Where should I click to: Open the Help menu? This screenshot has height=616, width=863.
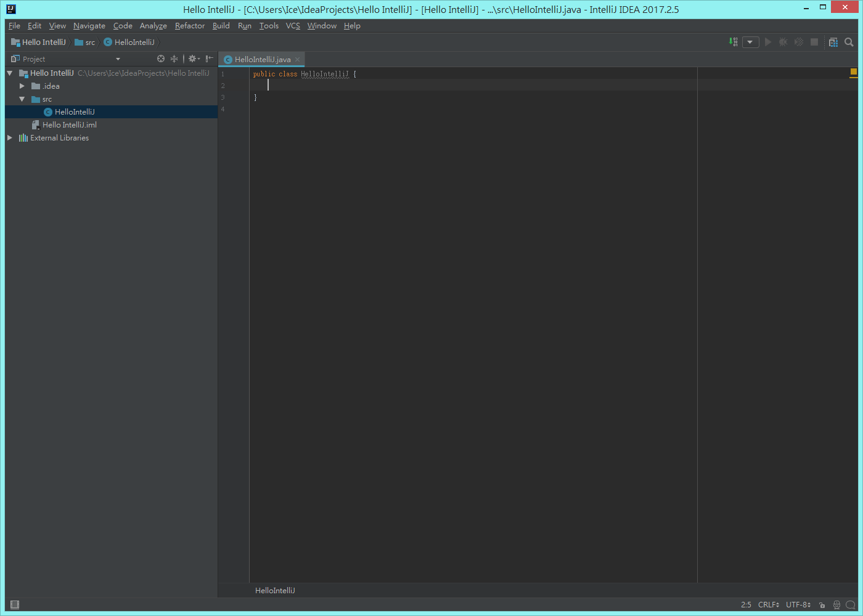click(352, 26)
